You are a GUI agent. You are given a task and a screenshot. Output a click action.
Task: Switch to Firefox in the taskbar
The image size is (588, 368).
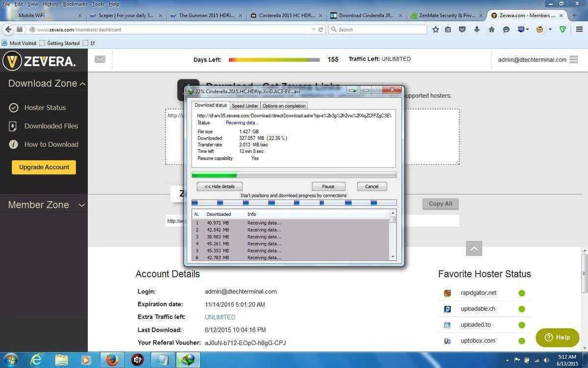[x=112, y=360]
